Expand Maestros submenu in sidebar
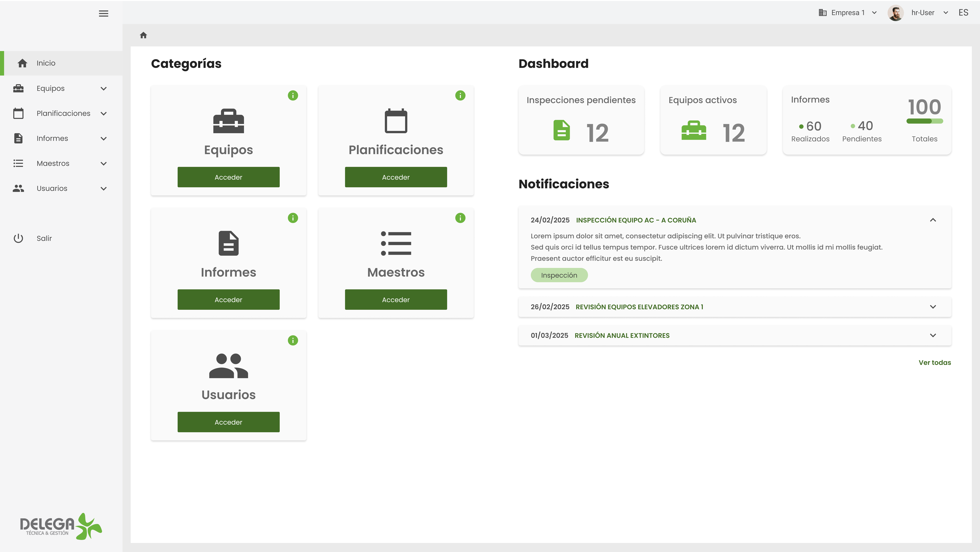This screenshot has width=980, height=552. click(103, 164)
